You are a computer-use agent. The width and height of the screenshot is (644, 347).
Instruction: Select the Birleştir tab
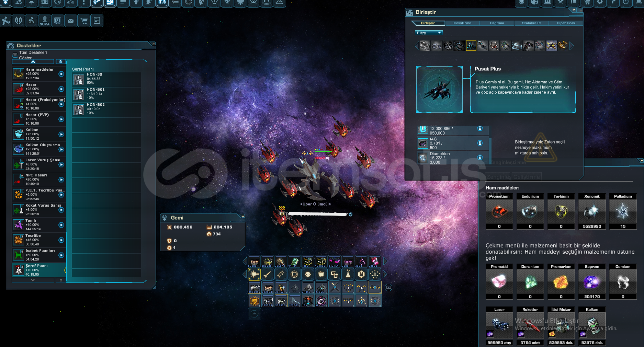[x=428, y=23]
